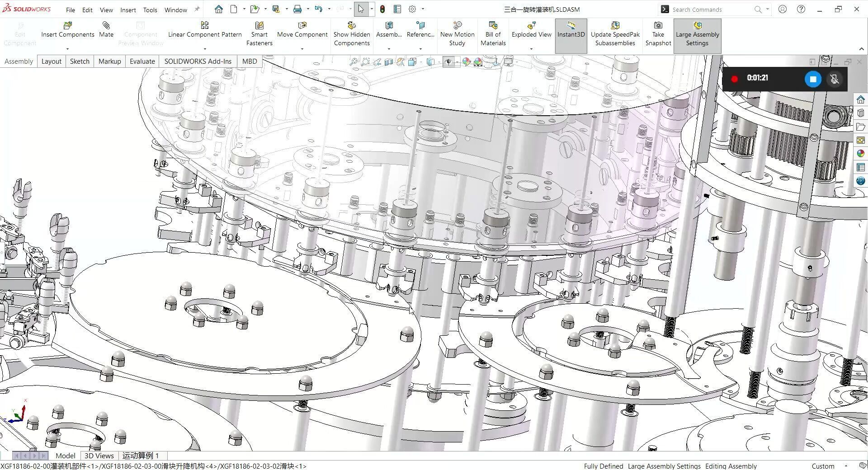Print the document using the printer icon
The height and width of the screenshot is (470, 868).
(x=297, y=9)
